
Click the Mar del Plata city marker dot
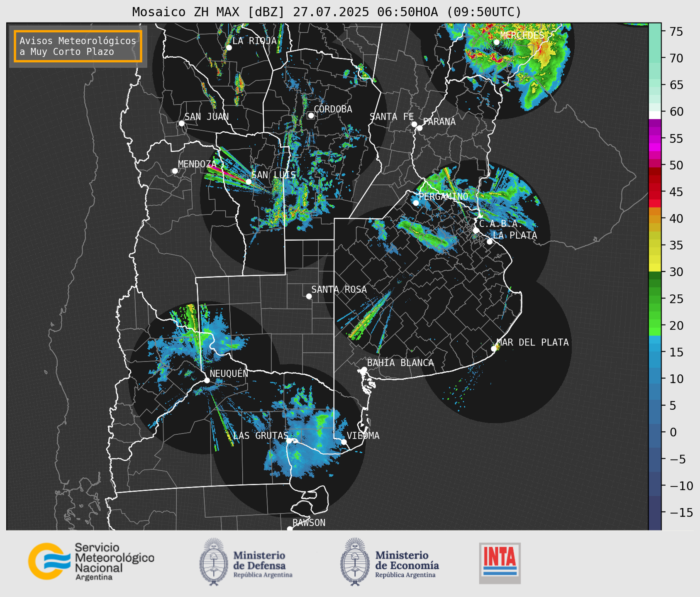coord(494,349)
